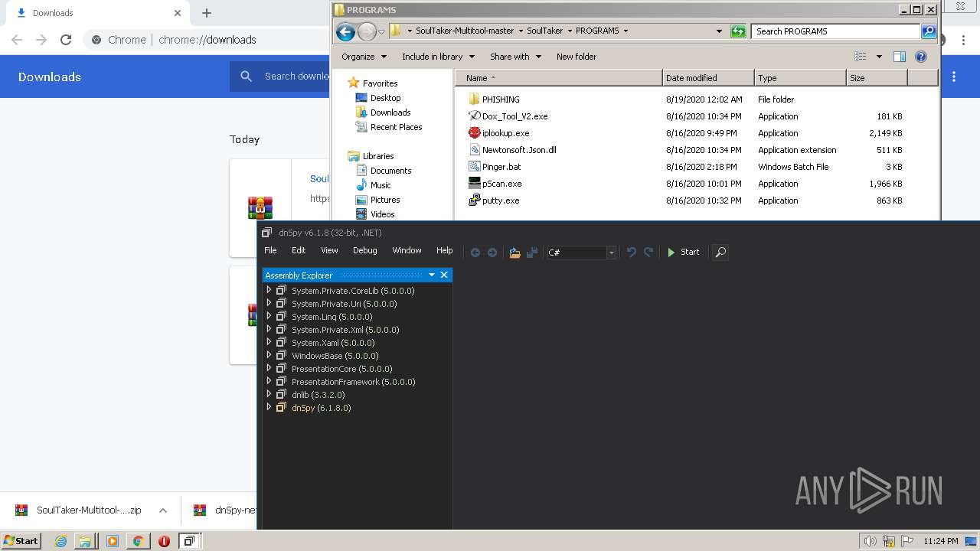Open Assembly Explorer panel options arrow
This screenshot has width=980, height=551.
pyautogui.click(x=432, y=275)
